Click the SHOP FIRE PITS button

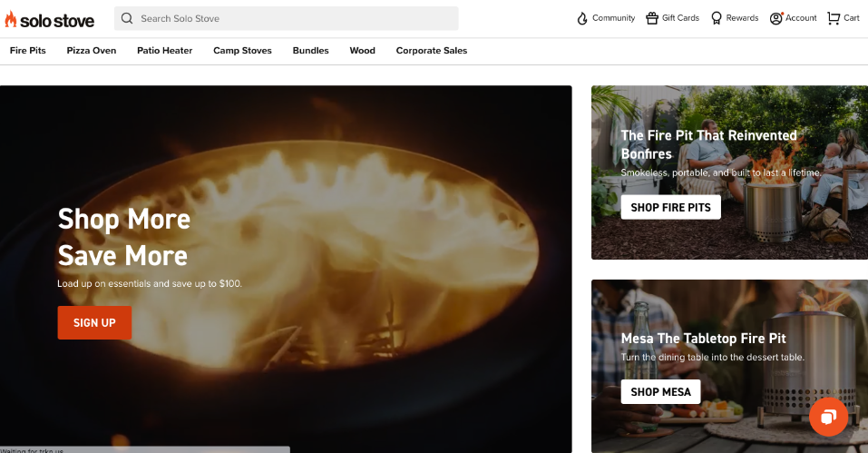(x=670, y=207)
